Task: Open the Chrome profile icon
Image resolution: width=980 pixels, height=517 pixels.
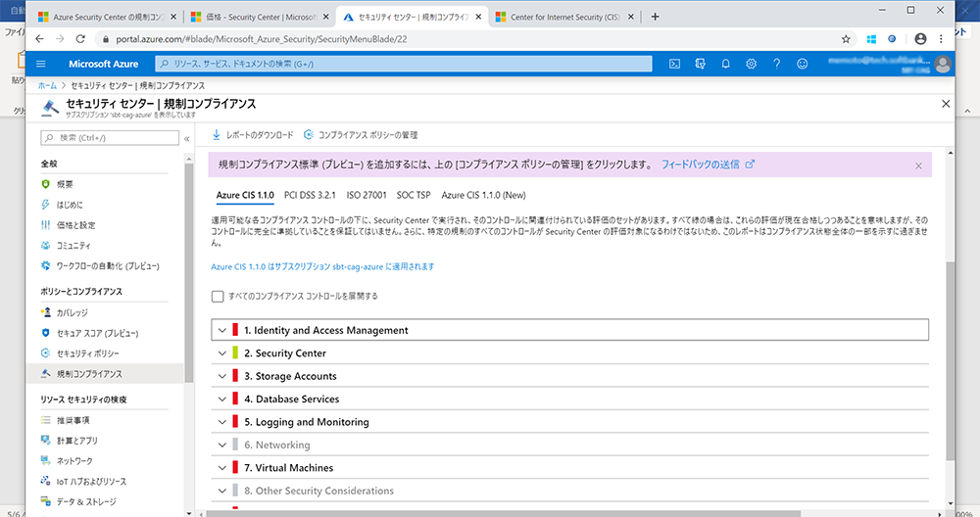Action: click(920, 39)
